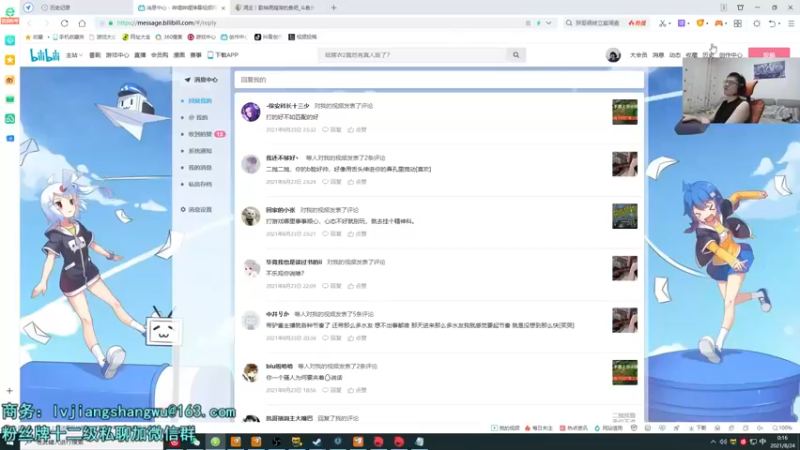Select 我的消息 in message sidebar

[199, 167]
